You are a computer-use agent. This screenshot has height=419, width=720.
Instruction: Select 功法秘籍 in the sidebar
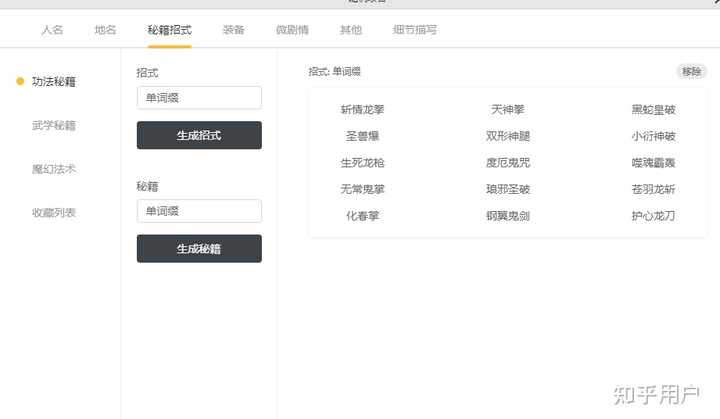coord(54,82)
